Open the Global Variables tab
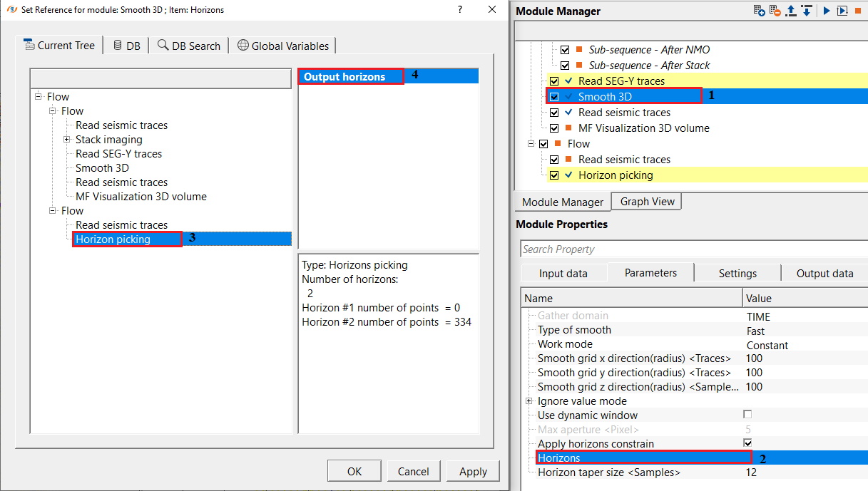 coord(283,46)
